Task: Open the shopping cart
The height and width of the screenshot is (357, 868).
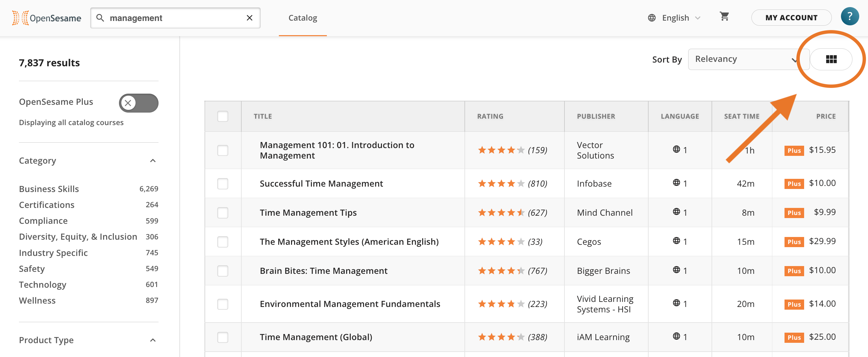Action: tap(724, 16)
